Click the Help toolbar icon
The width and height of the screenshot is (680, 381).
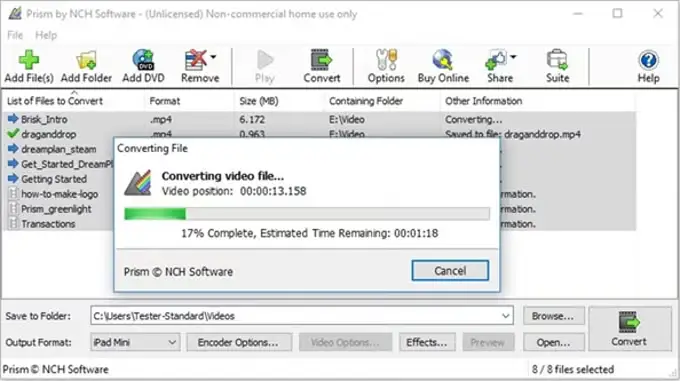point(648,66)
